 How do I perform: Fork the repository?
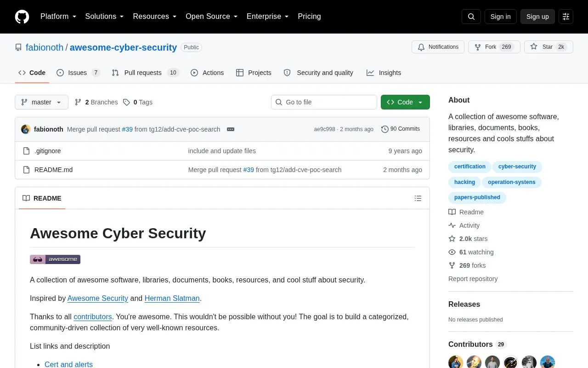(494, 47)
